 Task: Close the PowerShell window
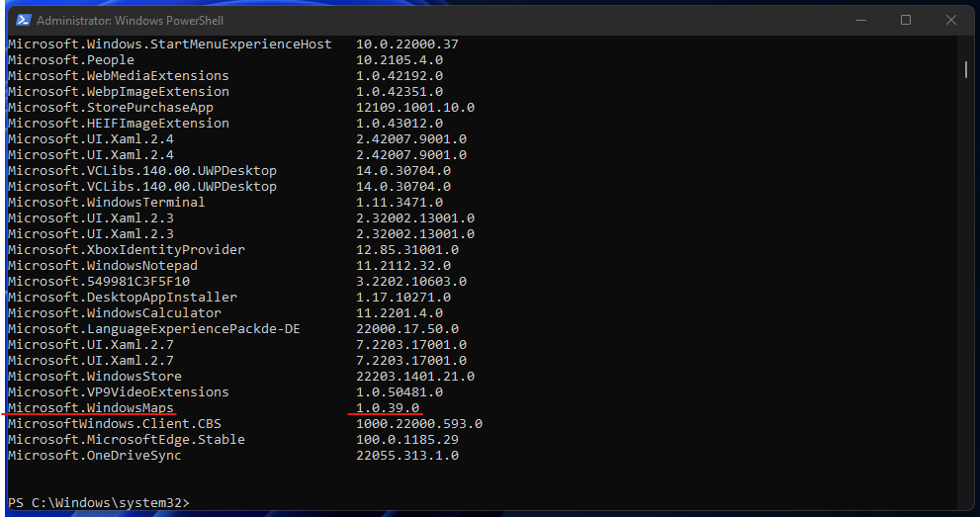tap(952, 20)
